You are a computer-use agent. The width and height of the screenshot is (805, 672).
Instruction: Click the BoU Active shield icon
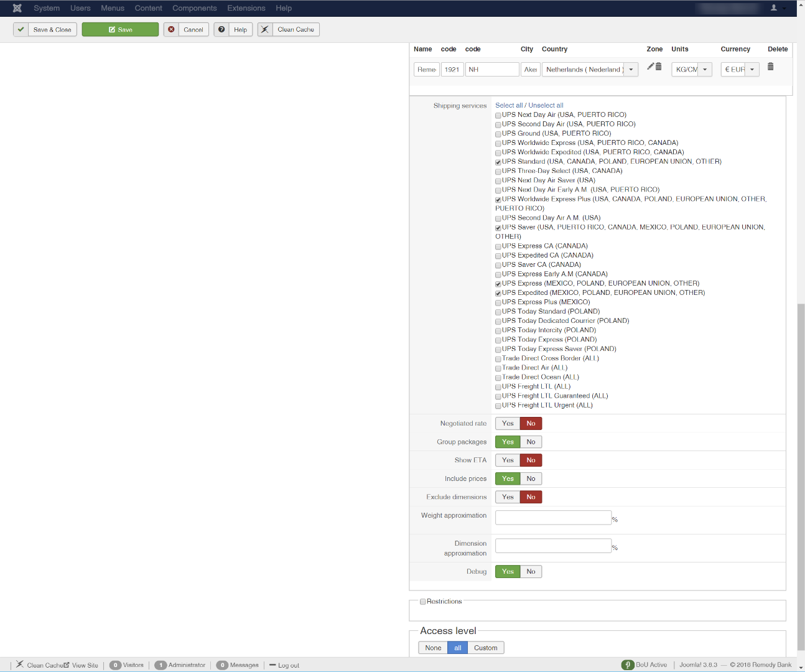[x=628, y=665]
